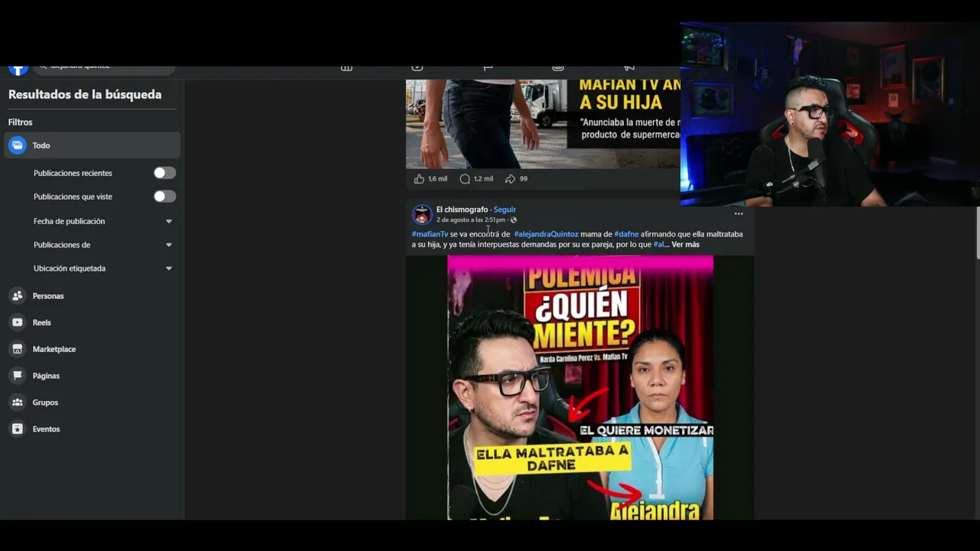Image resolution: width=980 pixels, height=551 pixels.
Task: Open the ¿Quién miente? post image
Action: (x=580, y=388)
